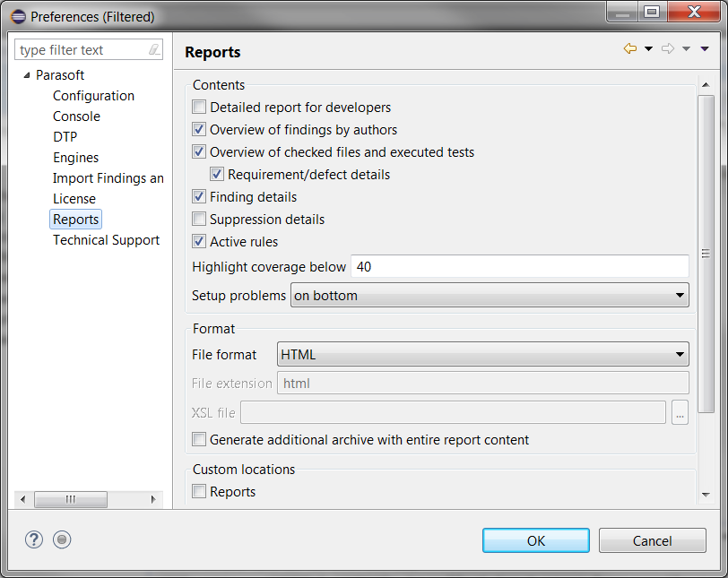Enable Detailed report for developers

pos(199,108)
